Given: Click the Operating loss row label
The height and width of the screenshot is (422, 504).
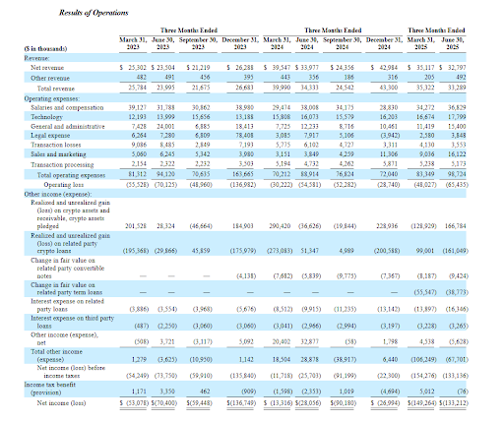Looking at the screenshot, I should click(x=64, y=185).
